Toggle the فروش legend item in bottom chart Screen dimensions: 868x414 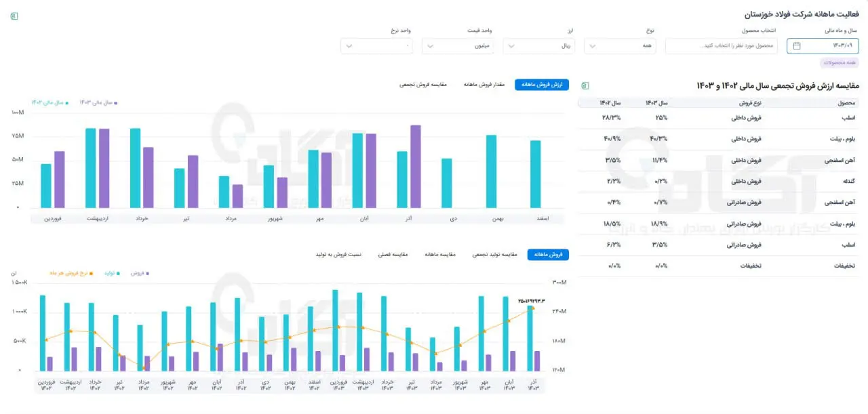point(139,273)
